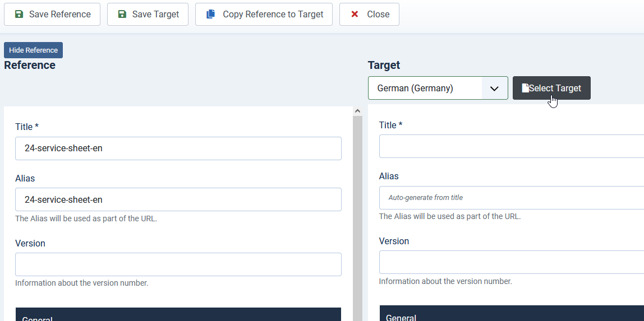Toggle the Hide Reference button
This screenshot has width=644, height=321.
point(33,50)
